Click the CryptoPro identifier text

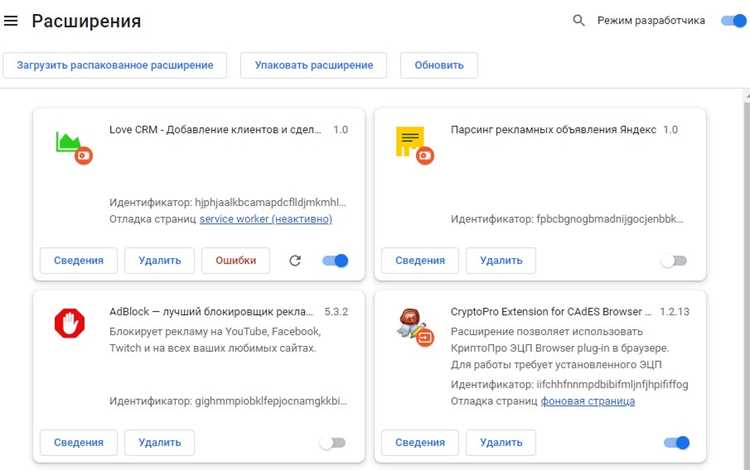coord(569,384)
